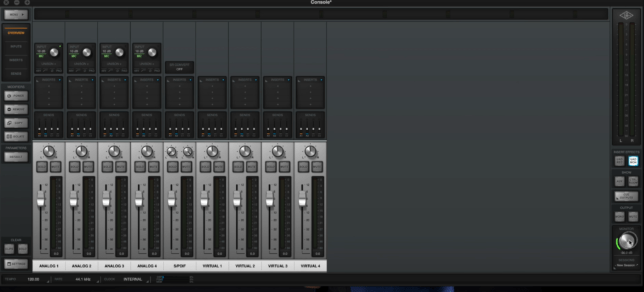The width and height of the screenshot is (644, 292).
Task: Click the Universal Audio logo
Action: 626,16
